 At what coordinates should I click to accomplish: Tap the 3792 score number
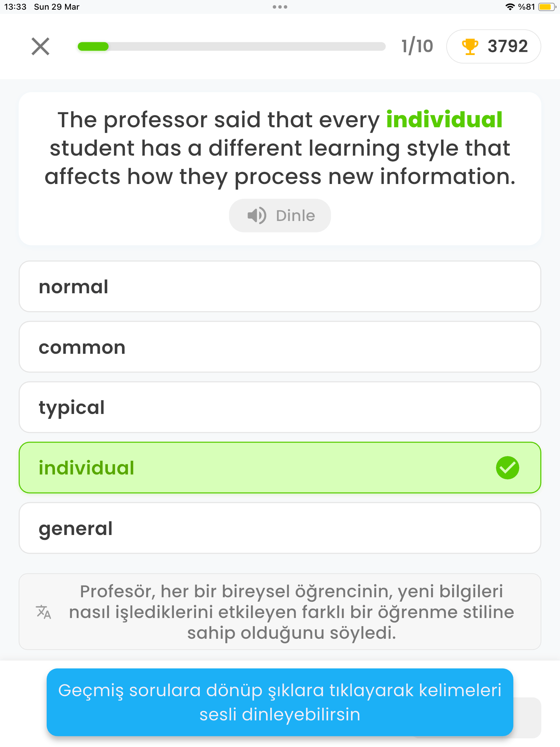pos(507,46)
